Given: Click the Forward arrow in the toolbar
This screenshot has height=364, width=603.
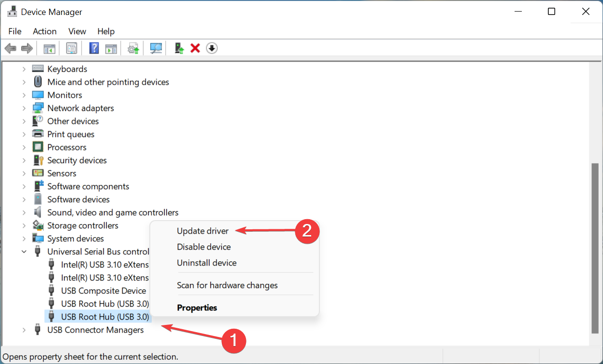Looking at the screenshot, I should tap(27, 48).
